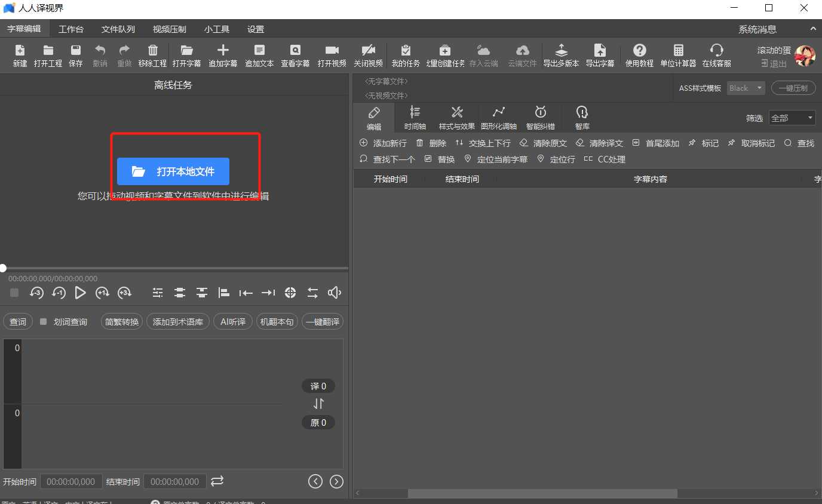Click the AI听译 button

click(x=233, y=322)
